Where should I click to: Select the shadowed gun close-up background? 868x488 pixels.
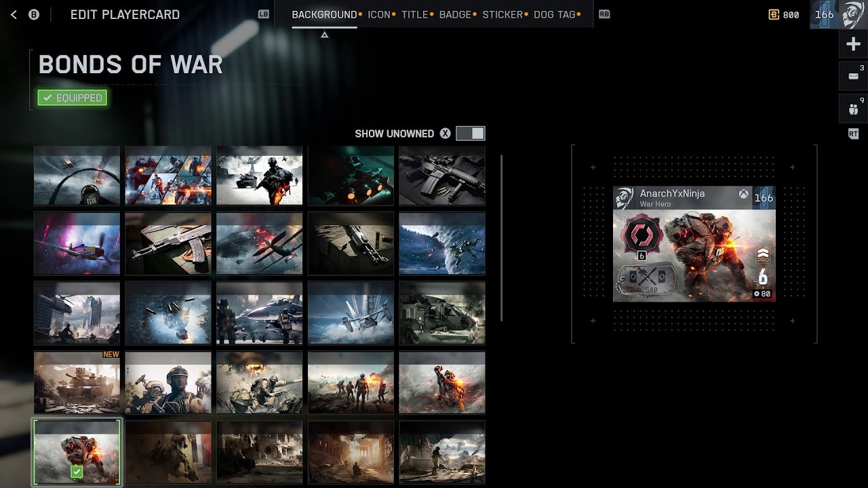351,243
